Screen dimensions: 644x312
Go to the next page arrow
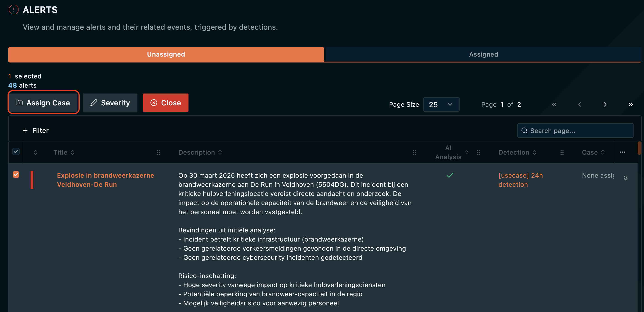tap(605, 104)
